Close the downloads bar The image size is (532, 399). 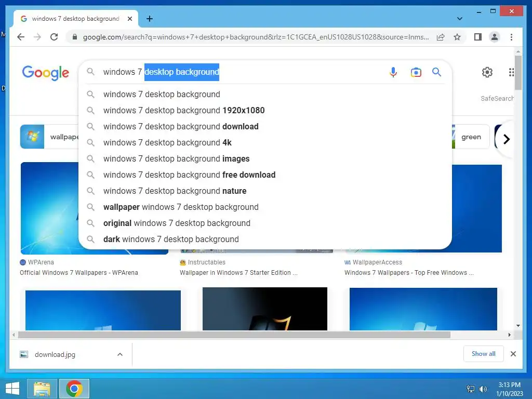tap(513, 354)
